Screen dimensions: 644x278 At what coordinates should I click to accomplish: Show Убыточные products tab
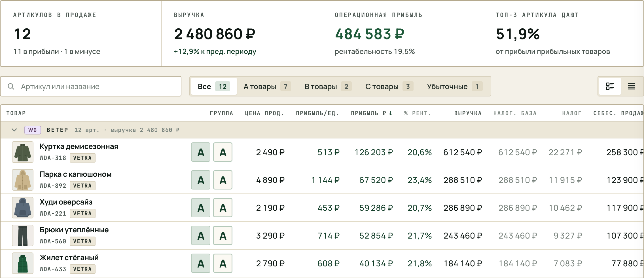click(455, 86)
